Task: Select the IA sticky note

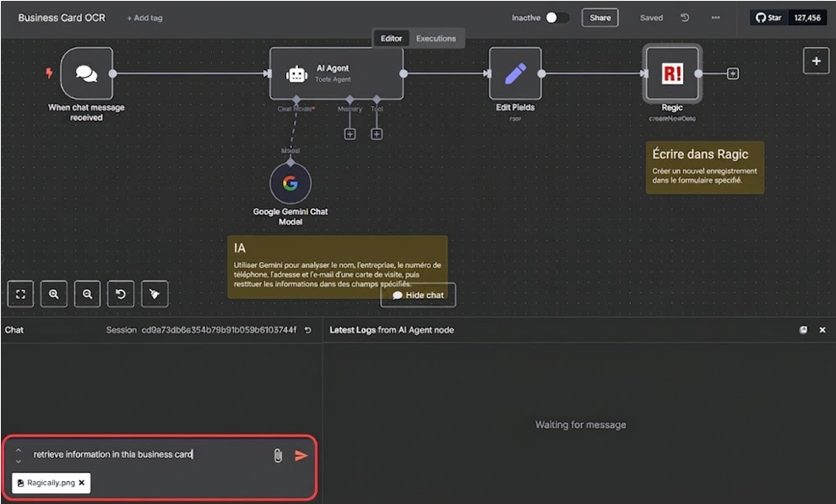Action: point(338,267)
